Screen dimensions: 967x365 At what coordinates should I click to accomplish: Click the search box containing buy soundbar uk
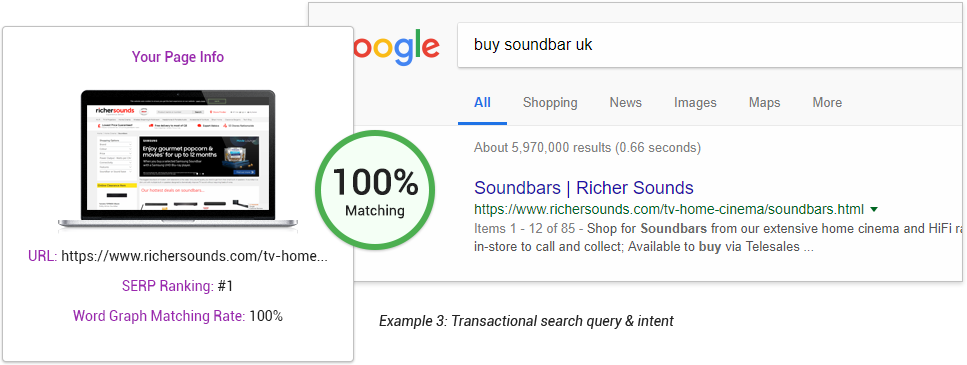[x=711, y=46]
